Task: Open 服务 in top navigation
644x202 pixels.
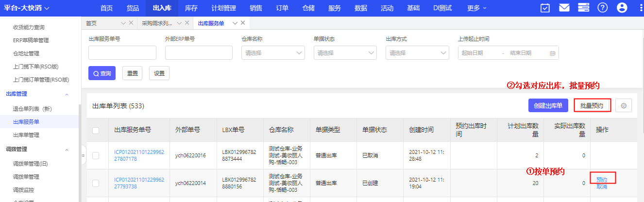Action: pyautogui.click(x=335, y=8)
